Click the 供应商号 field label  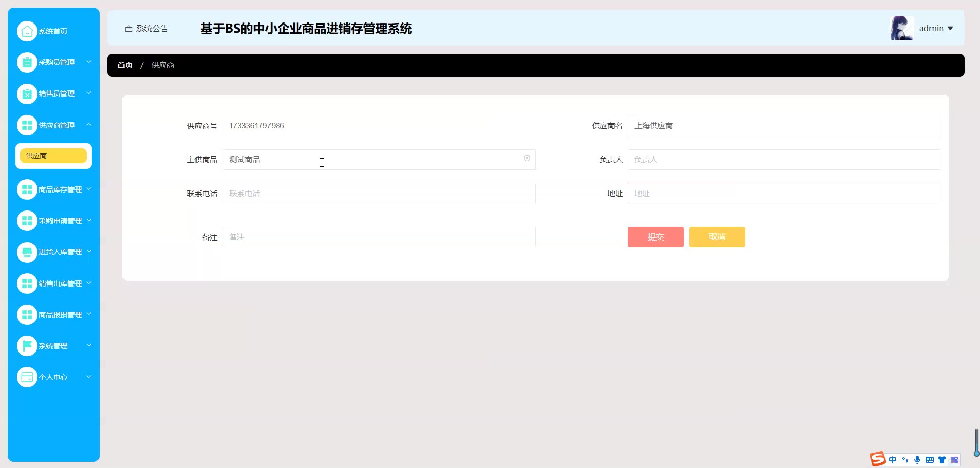202,126
